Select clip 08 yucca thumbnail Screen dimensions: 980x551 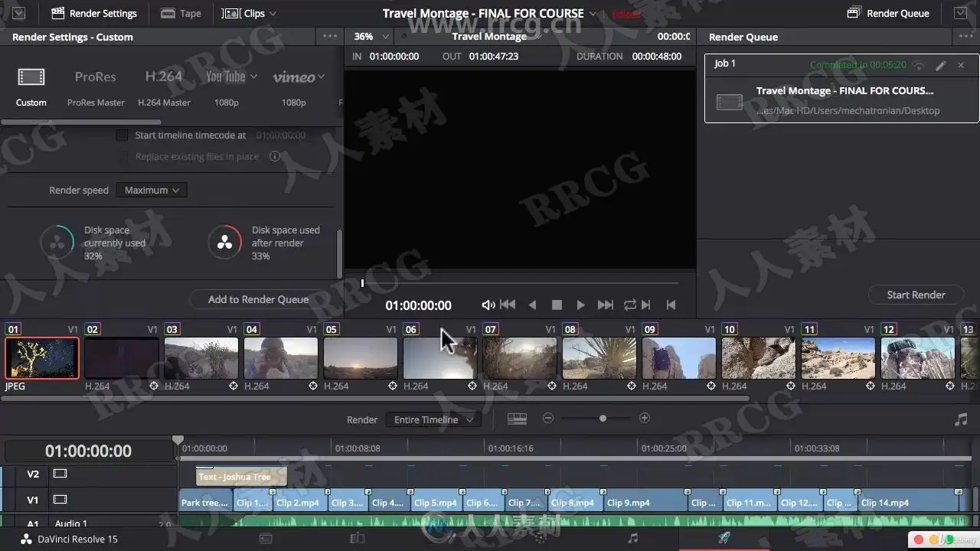click(x=599, y=358)
